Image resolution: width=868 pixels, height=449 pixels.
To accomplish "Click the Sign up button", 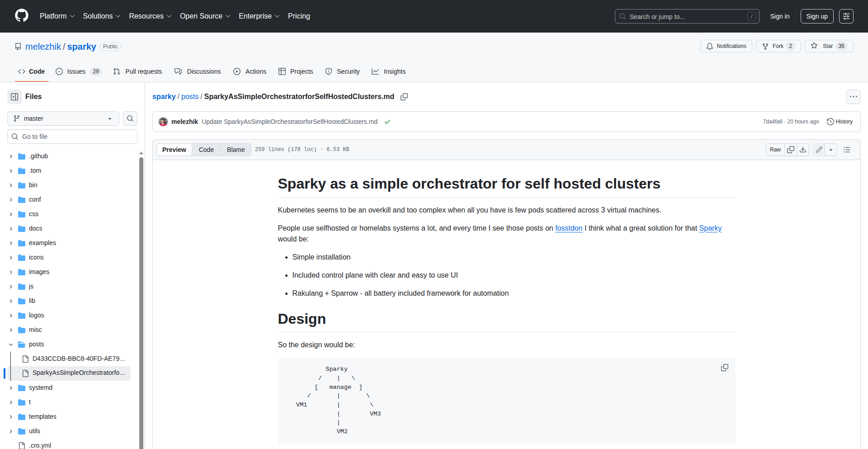I will (816, 16).
